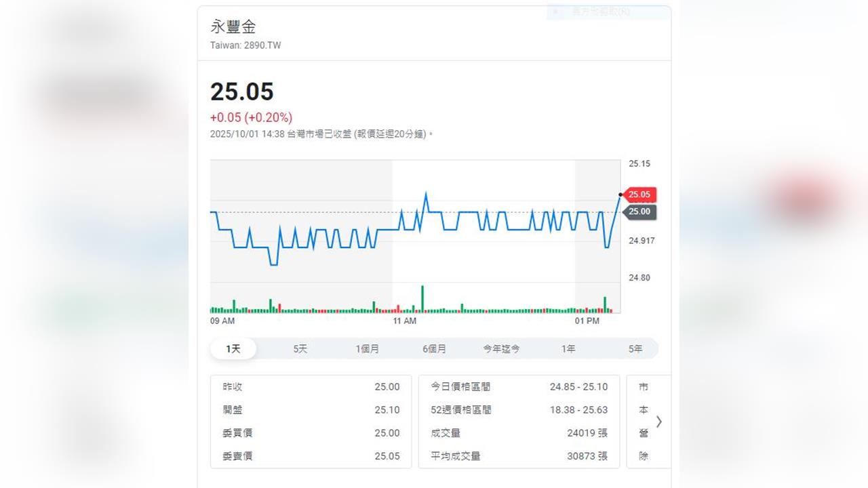
Task: Click the large 25.05 price figure
Action: (242, 91)
